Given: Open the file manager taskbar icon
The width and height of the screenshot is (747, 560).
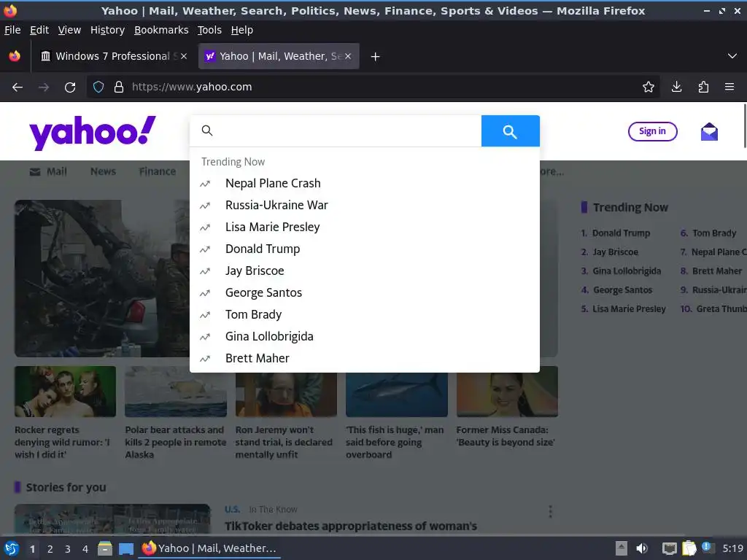Looking at the screenshot, I should [105, 548].
